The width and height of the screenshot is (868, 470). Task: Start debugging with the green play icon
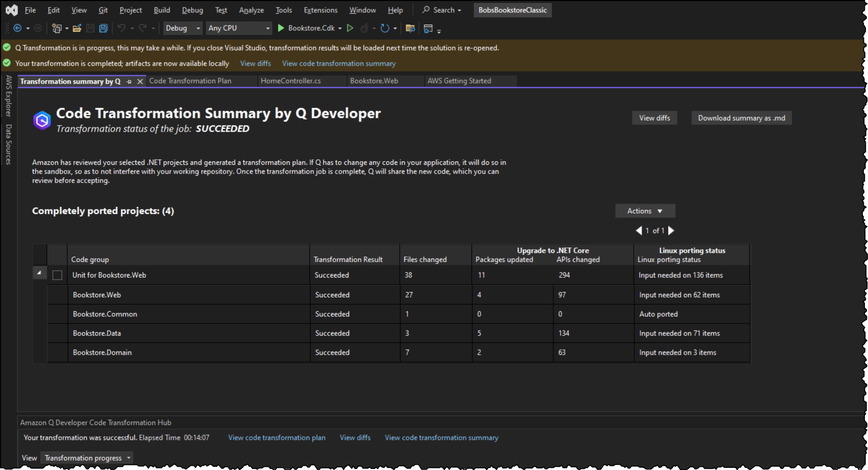pyautogui.click(x=281, y=28)
